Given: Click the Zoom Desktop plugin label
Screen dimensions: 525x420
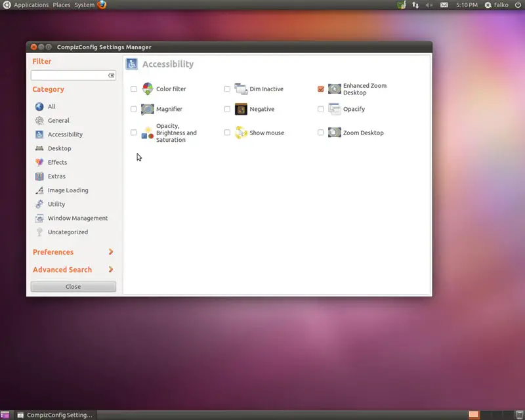Looking at the screenshot, I should tap(364, 133).
